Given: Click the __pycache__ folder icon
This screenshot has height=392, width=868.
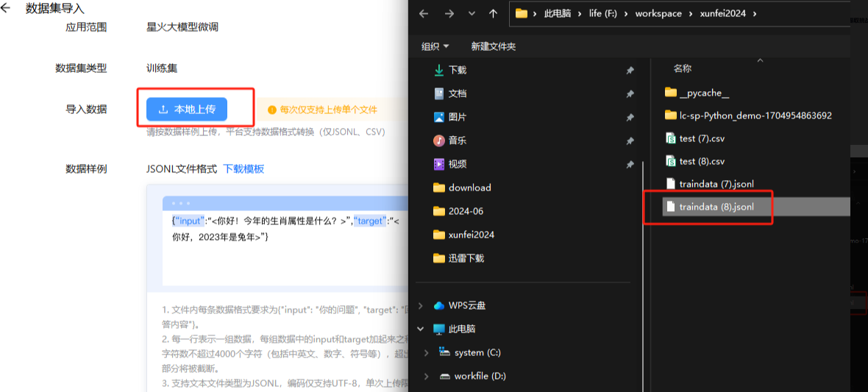Looking at the screenshot, I should (x=670, y=93).
